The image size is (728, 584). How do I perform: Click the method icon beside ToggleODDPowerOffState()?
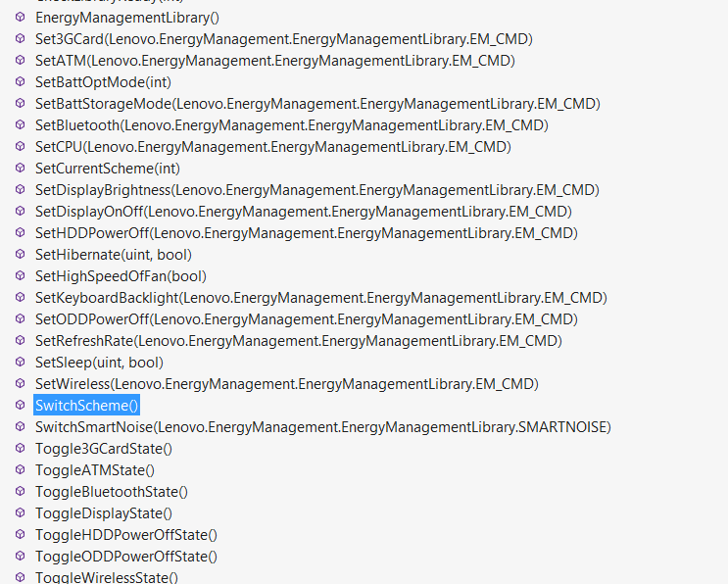pos(20,557)
